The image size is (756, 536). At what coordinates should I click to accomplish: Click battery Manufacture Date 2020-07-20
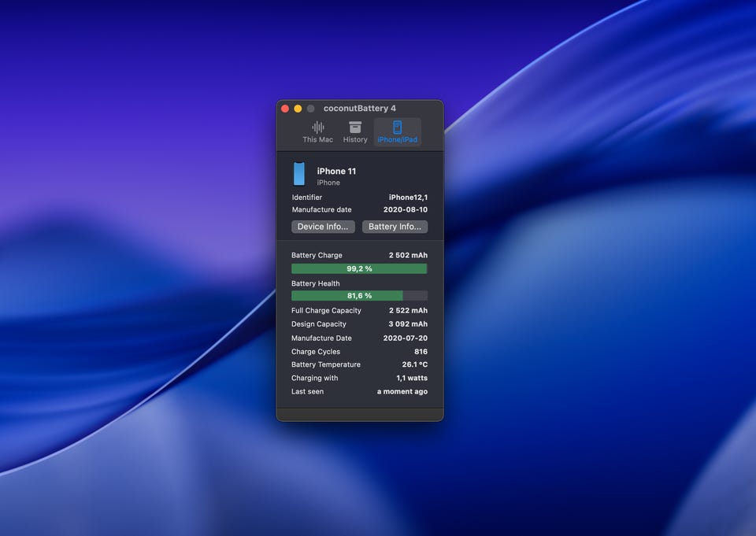[x=406, y=338]
